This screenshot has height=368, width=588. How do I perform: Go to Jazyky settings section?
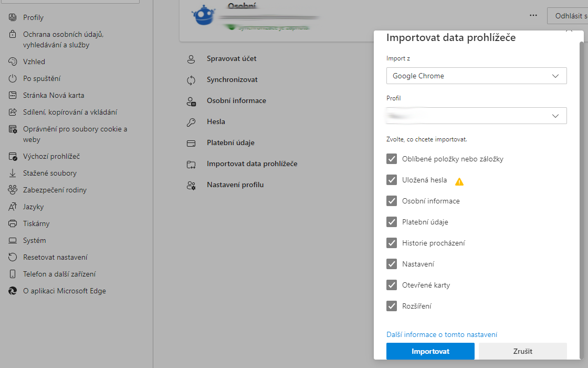click(33, 207)
